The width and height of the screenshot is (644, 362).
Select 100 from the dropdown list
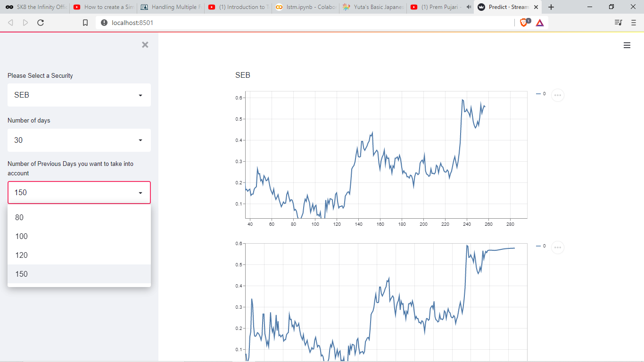(79, 236)
